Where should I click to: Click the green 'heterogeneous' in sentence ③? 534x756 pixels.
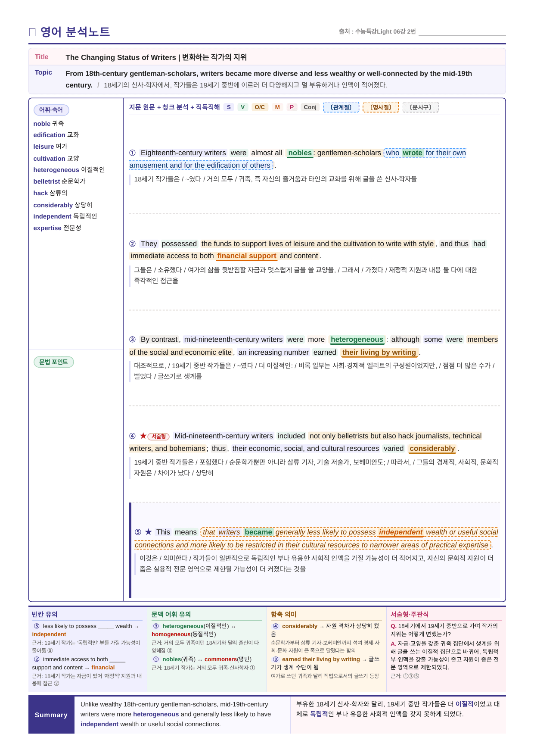click(x=357, y=340)
